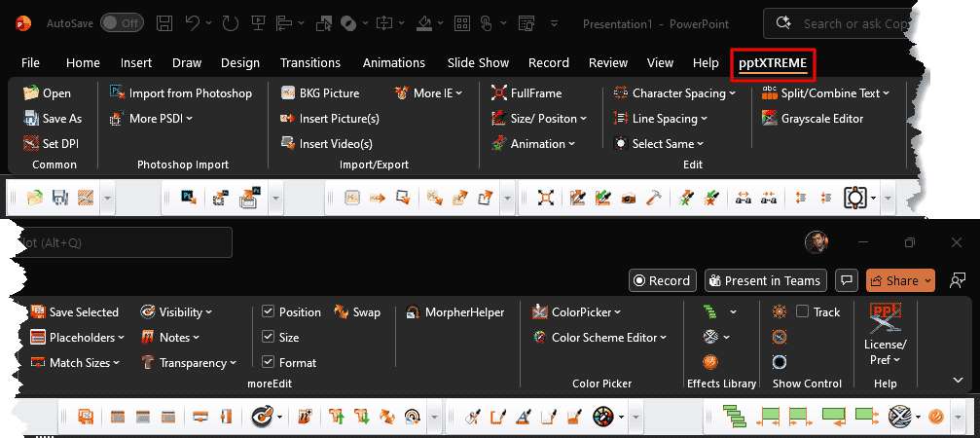Click Save in the Quick Access Toolbar
The image size is (980, 438).
click(164, 23)
